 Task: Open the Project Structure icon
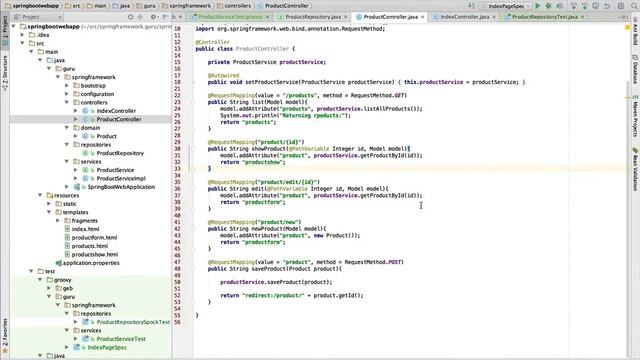pos(621,6)
